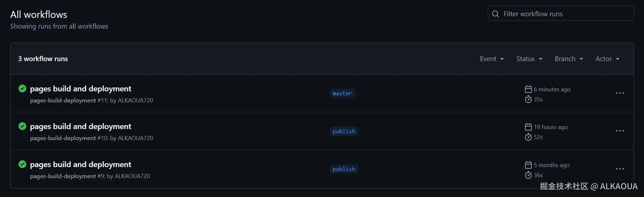Focus the Filter workflow runs search field

565,14
